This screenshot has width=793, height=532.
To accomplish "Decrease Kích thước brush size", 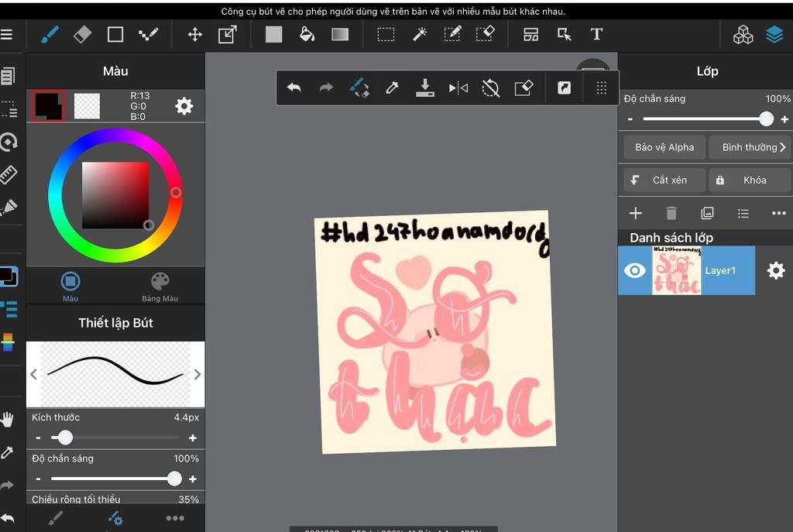I will pos(39,438).
